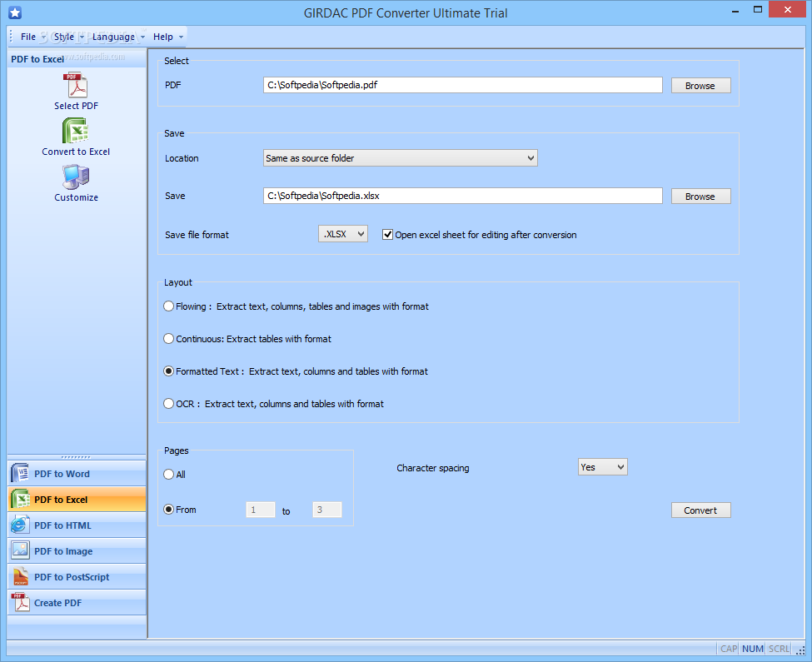Click the PDF source path field
The image size is (812, 662).
[x=463, y=85]
